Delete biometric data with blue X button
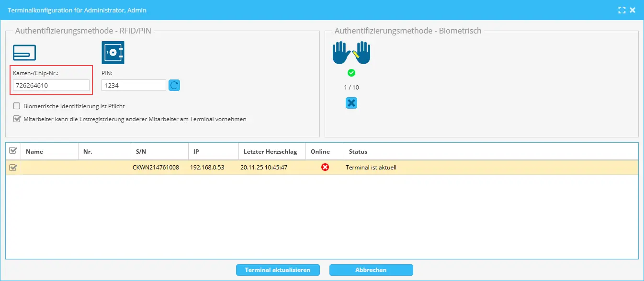Image resolution: width=644 pixels, height=281 pixels. (x=351, y=103)
